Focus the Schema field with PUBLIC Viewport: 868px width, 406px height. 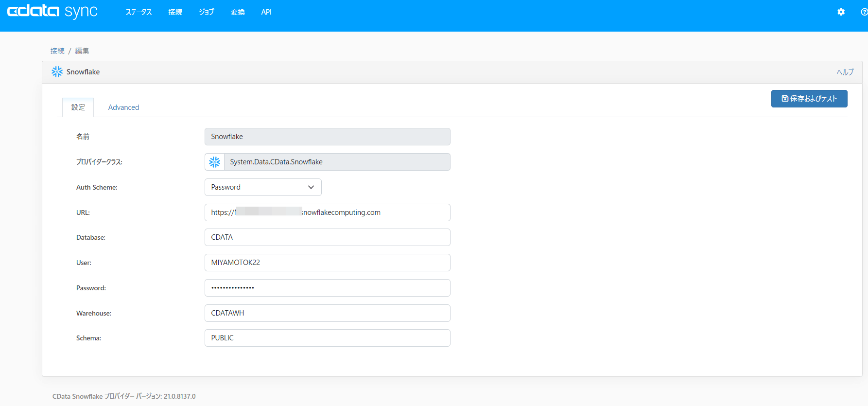click(x=328, y=338)
